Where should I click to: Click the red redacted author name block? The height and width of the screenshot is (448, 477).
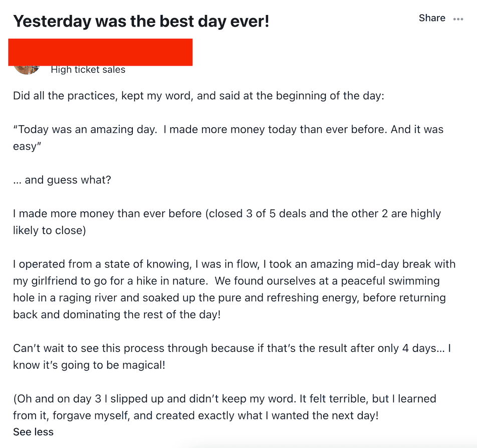pyautogui.click(x=100, y=52)
